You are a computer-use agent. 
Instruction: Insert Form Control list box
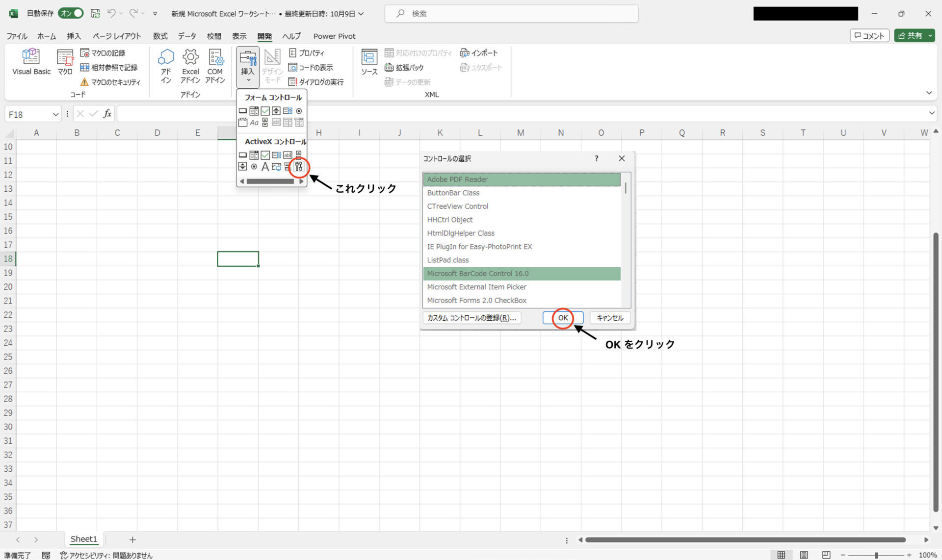click(288, 111)
